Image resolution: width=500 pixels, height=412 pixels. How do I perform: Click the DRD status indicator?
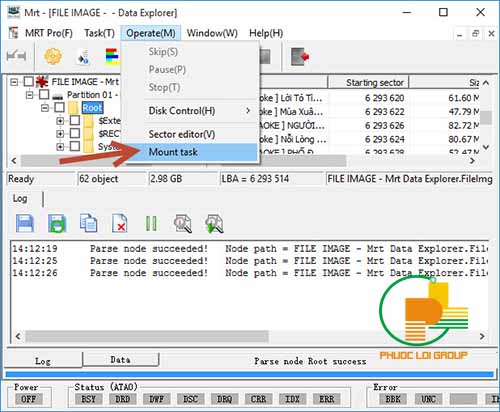[123, 399]
